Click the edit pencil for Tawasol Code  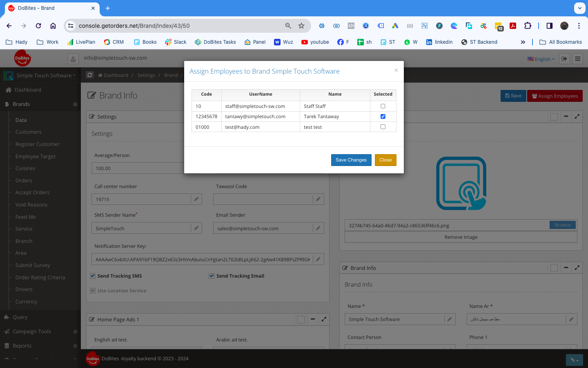318,199
